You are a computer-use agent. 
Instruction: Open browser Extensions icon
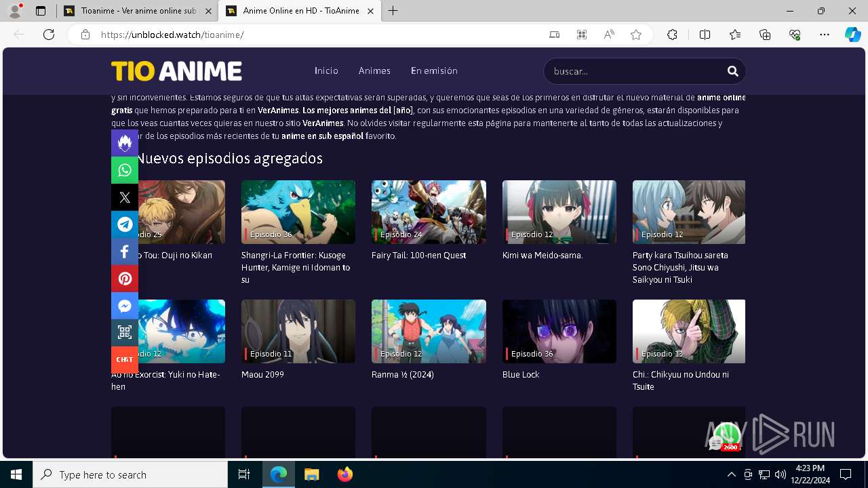click(672, 35)
